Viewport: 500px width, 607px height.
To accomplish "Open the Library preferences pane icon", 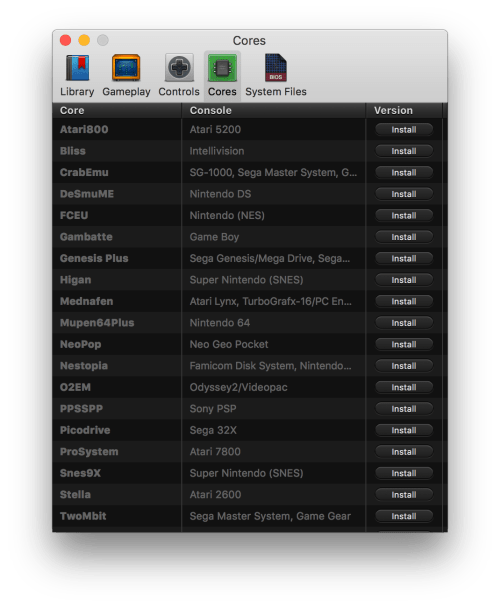I will (77, 68).
